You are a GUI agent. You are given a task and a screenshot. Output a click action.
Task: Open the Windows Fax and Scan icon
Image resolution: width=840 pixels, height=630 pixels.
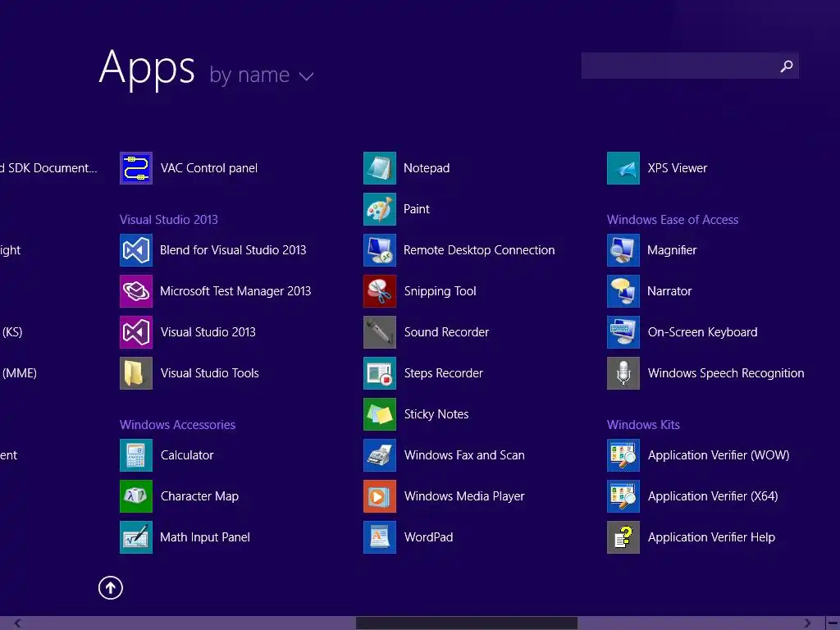pos(380,455)
